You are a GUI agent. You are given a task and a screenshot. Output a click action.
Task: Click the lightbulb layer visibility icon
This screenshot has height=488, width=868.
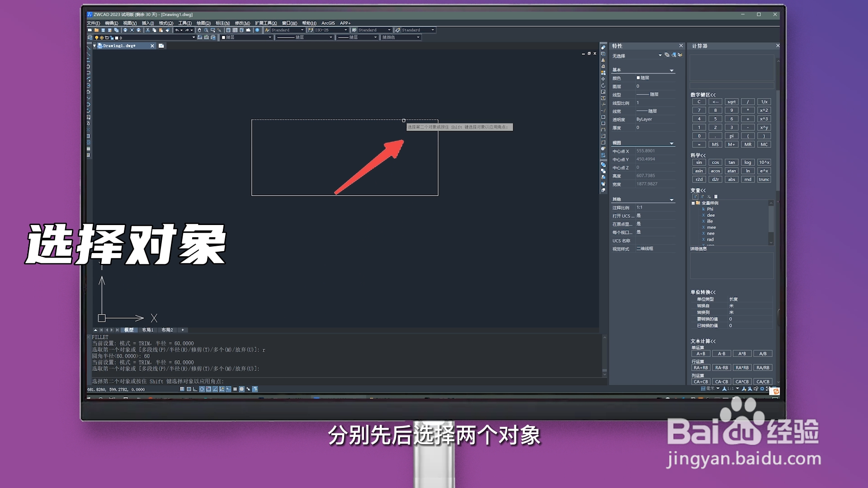pyautogui.click(x=96, y=38)
